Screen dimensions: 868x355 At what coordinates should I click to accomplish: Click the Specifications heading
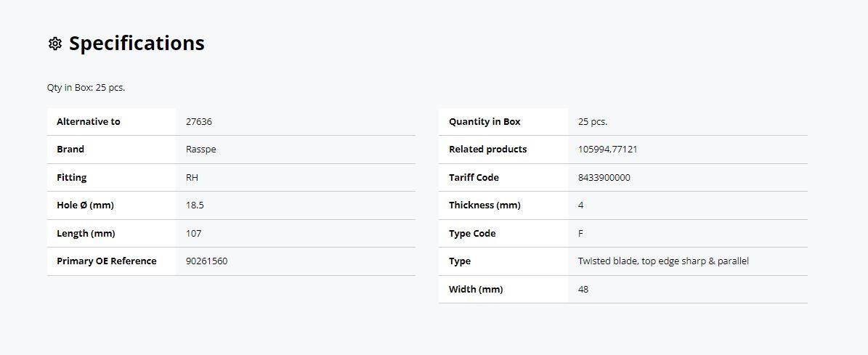pos(137,43)
